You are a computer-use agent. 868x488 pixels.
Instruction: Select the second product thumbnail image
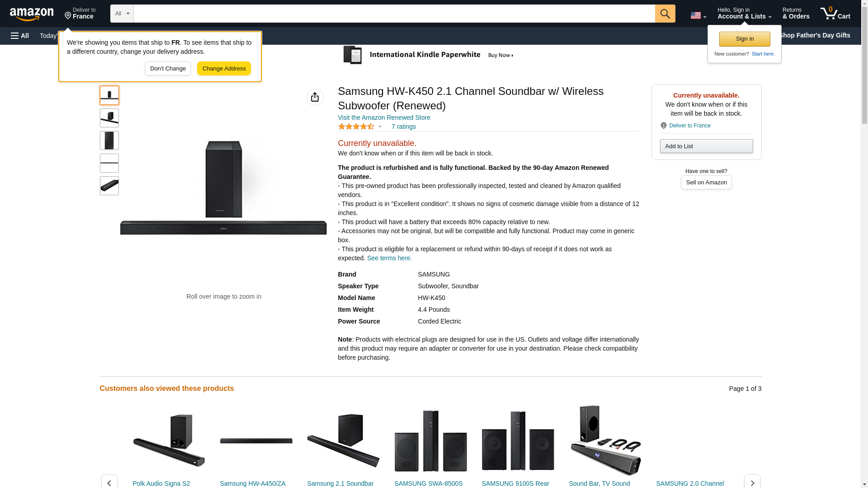(x=109, y=118)
